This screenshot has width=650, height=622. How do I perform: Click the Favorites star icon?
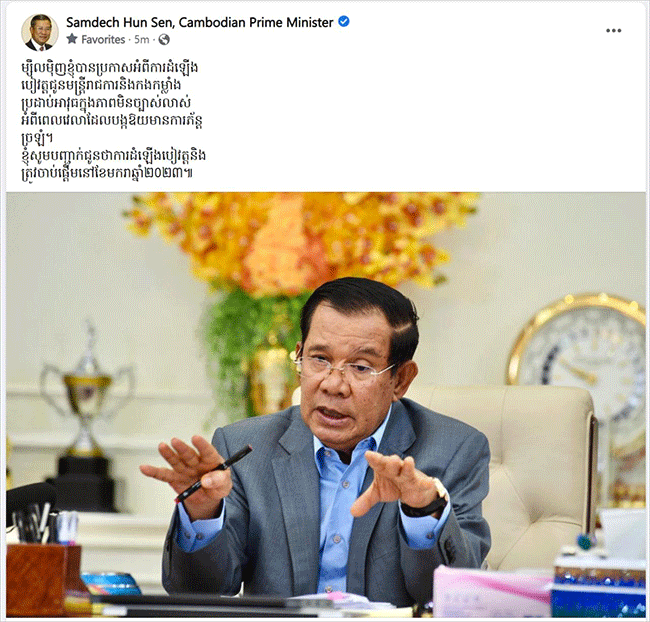coord(72,39)
